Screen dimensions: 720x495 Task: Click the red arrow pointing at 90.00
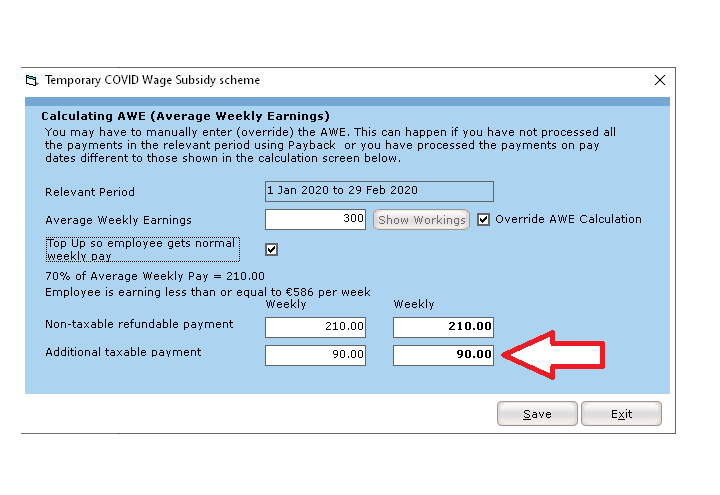point(553,354)
